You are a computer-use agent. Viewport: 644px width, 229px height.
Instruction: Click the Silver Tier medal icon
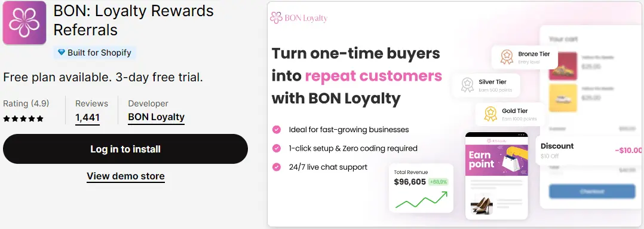pyautogui.click(x=467, y=85)
